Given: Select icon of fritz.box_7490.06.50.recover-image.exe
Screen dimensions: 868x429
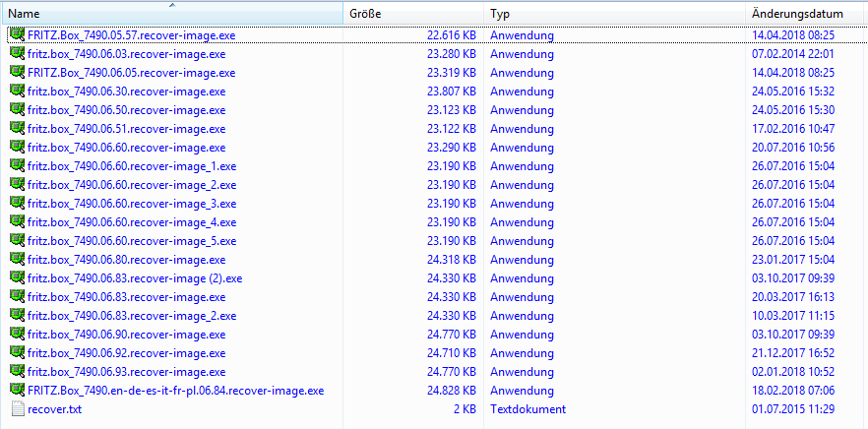Looking at the screenshot, I should (x=18, y=109).
